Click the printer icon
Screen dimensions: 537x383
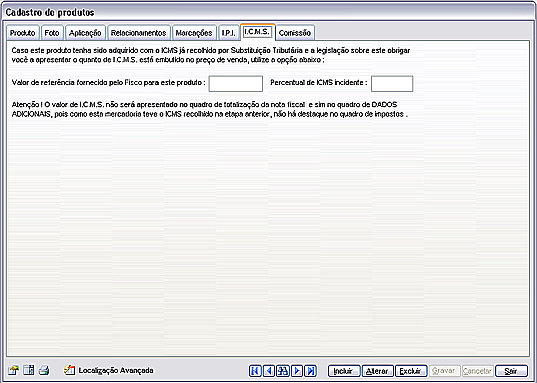(x=44, y=370)
